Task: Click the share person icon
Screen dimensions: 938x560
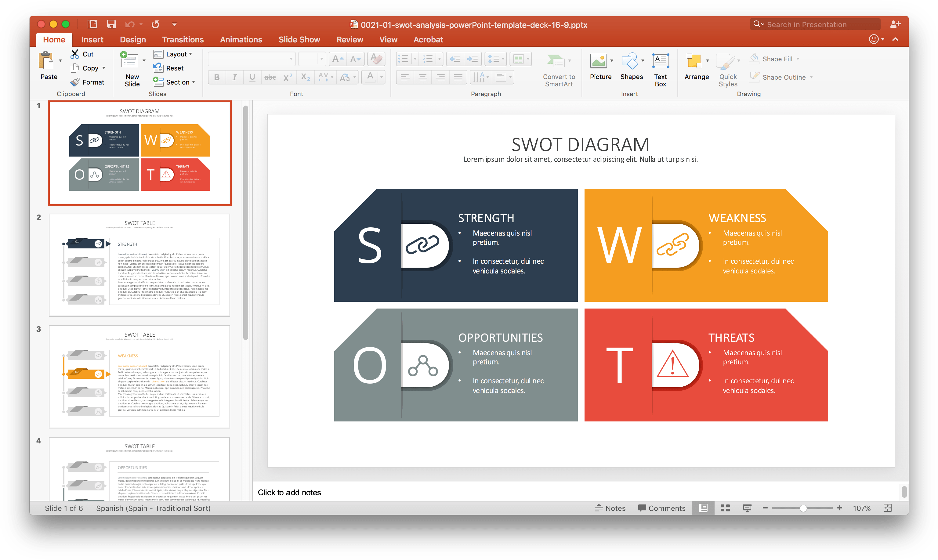Action: tap(895, 24)
